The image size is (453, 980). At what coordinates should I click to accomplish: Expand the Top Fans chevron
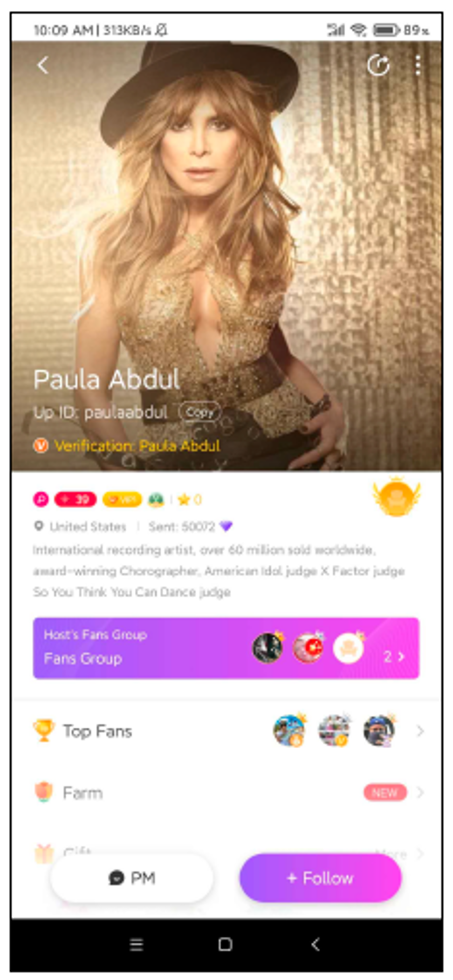click(419, 731)
